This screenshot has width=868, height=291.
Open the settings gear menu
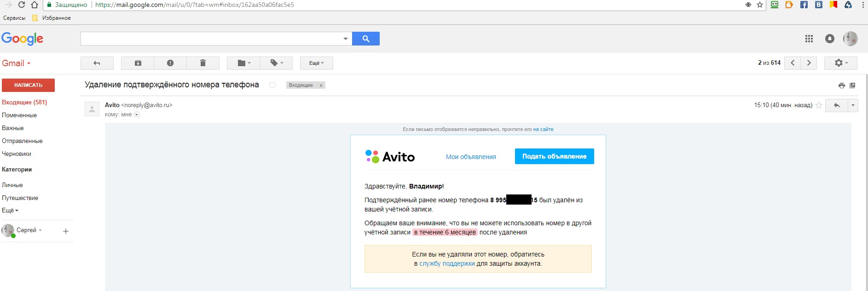pos(840,63)
